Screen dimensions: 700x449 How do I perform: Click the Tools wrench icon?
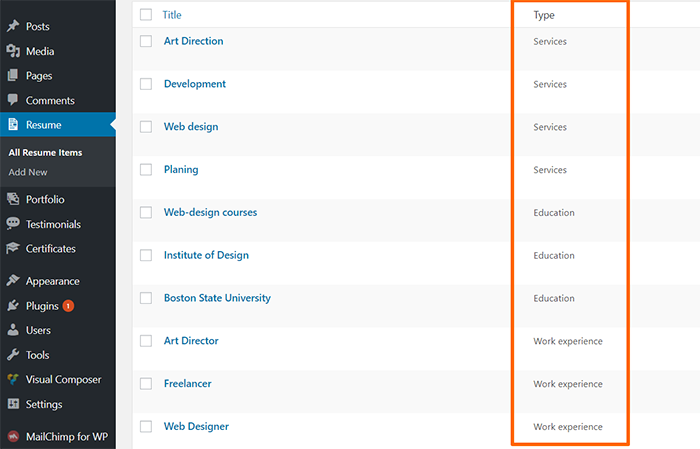click(x=13, y=355)
